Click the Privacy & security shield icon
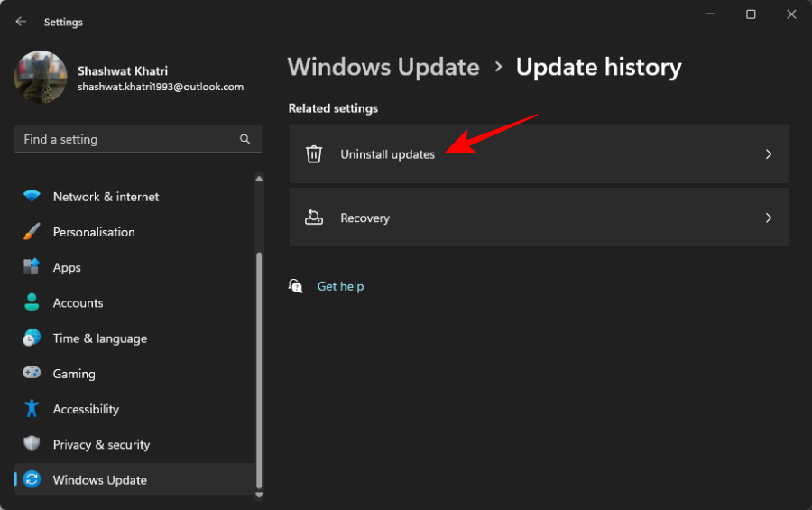 32,444
